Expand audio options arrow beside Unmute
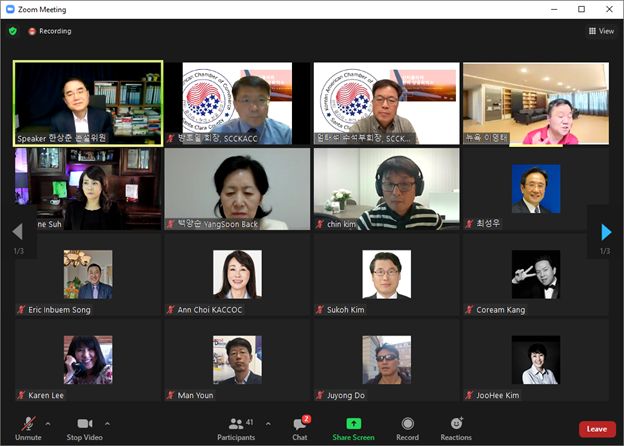The height and width of the screenshot is (446, 624). pos(49,424)
